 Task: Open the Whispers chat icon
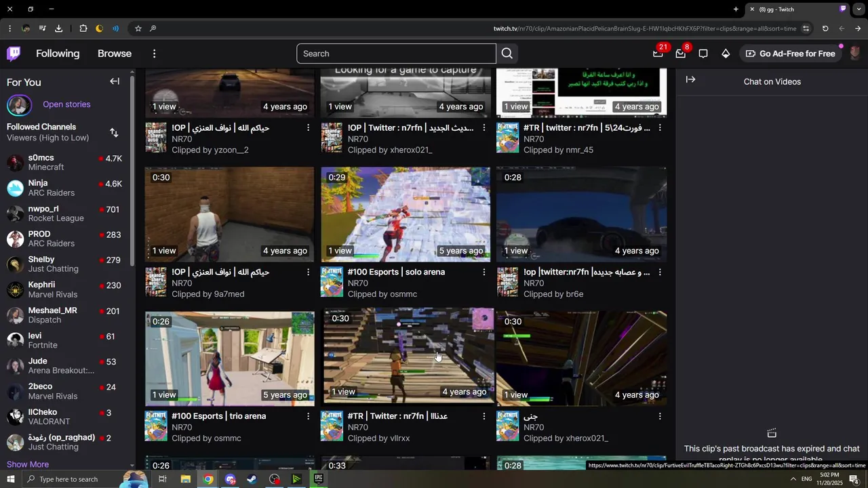[x=703, y=54]
